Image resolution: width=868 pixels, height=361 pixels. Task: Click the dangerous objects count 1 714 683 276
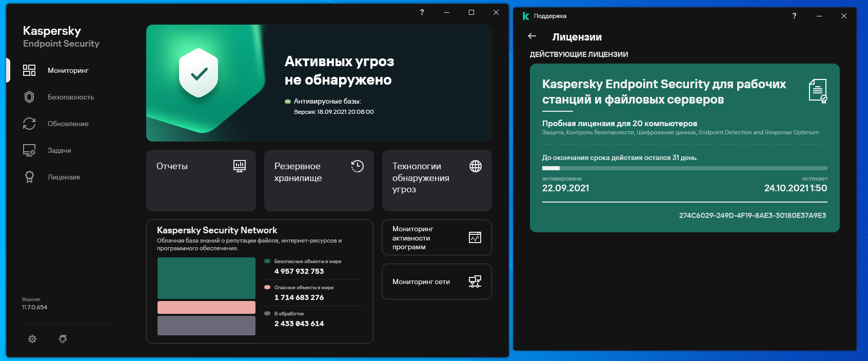[x=299, y=297]
